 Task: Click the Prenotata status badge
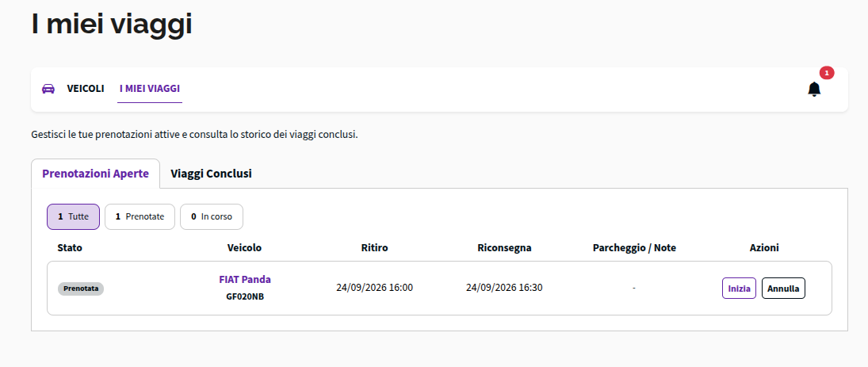(x=81, y=289)
